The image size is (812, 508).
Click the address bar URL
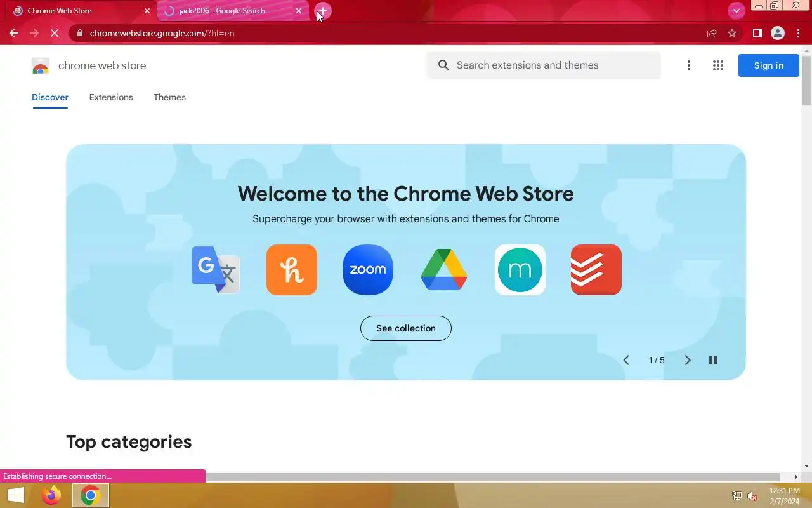(x=162, y=33)
